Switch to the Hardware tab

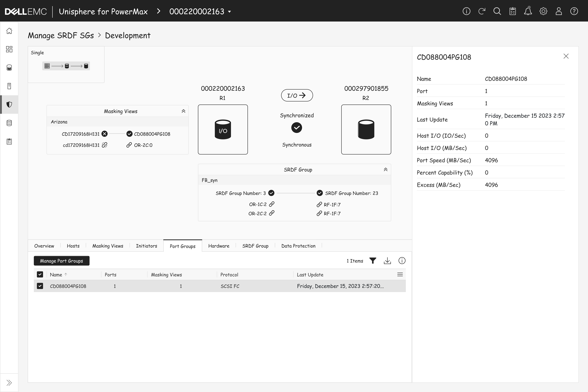[x=219, y=246]
